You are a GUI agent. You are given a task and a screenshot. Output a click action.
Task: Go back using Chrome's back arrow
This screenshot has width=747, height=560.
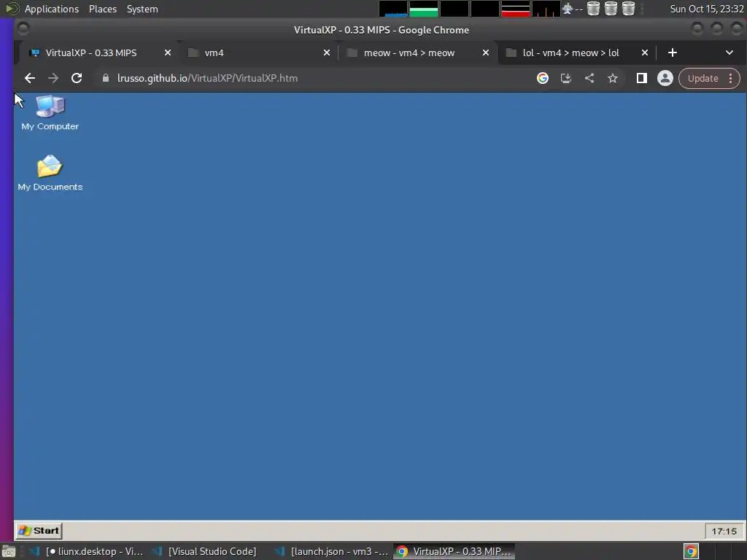point(29,78)
